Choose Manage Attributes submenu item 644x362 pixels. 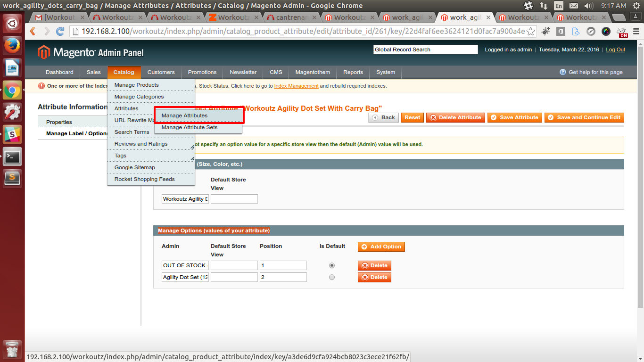[198, 115]
